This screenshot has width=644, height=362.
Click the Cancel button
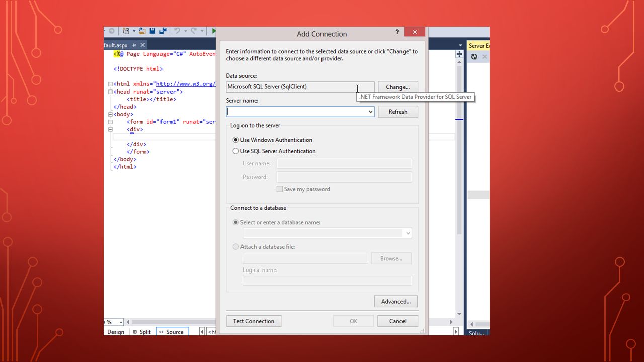click(398, 321)
